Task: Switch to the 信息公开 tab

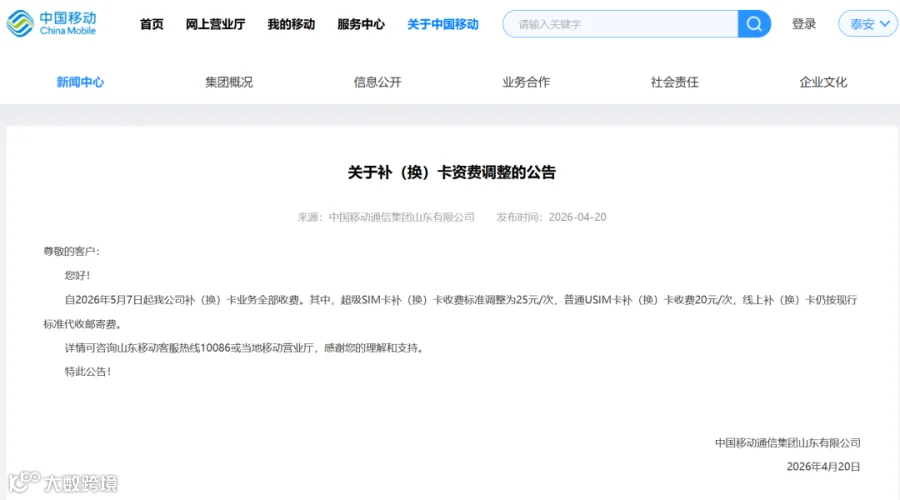Action: pos(378,82)
